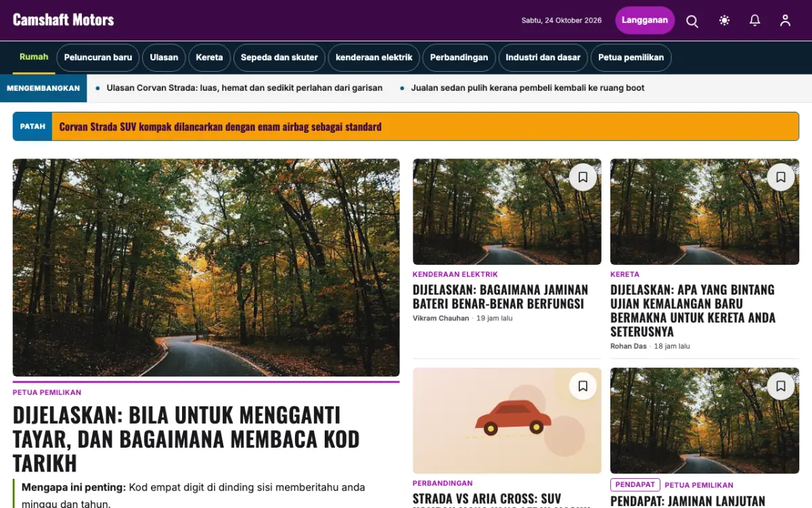Screen dimensions: 812x508
Task: Open the large featured forest road image
Action: click(206, 268)
